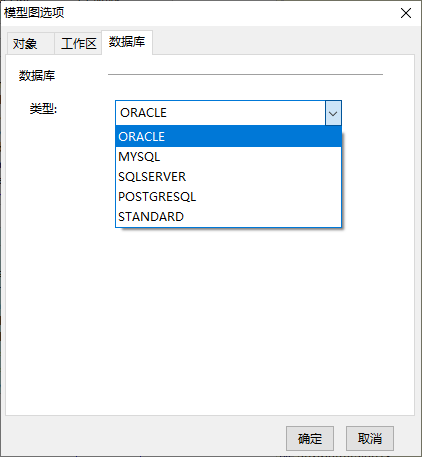Screen dimensions: 422x457
Task: Choose POSTGRESQL as the database type
Action: [228, 197]
